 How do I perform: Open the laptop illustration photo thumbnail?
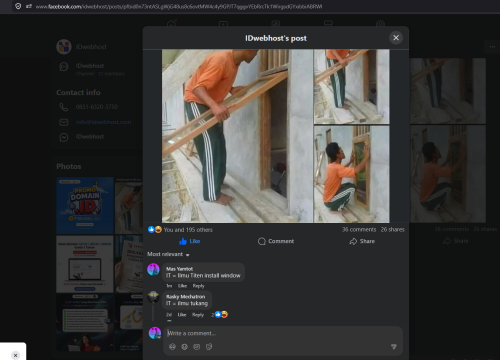coord(85,264)
